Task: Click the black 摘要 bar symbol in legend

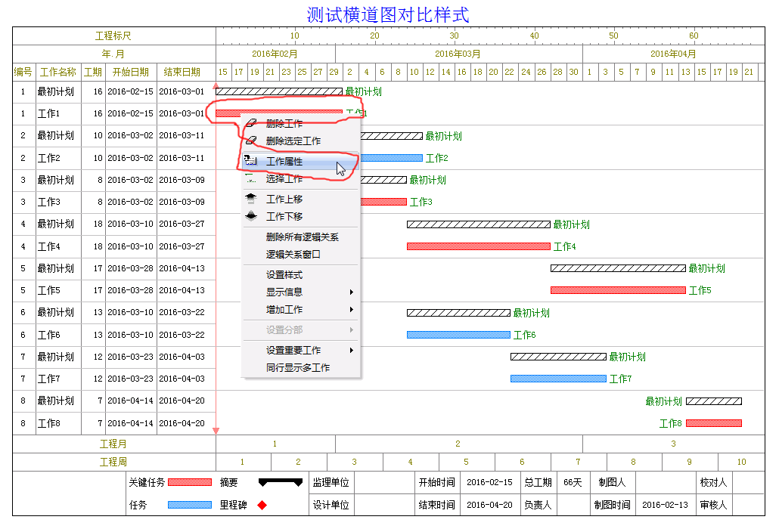Action: (280, 482)
